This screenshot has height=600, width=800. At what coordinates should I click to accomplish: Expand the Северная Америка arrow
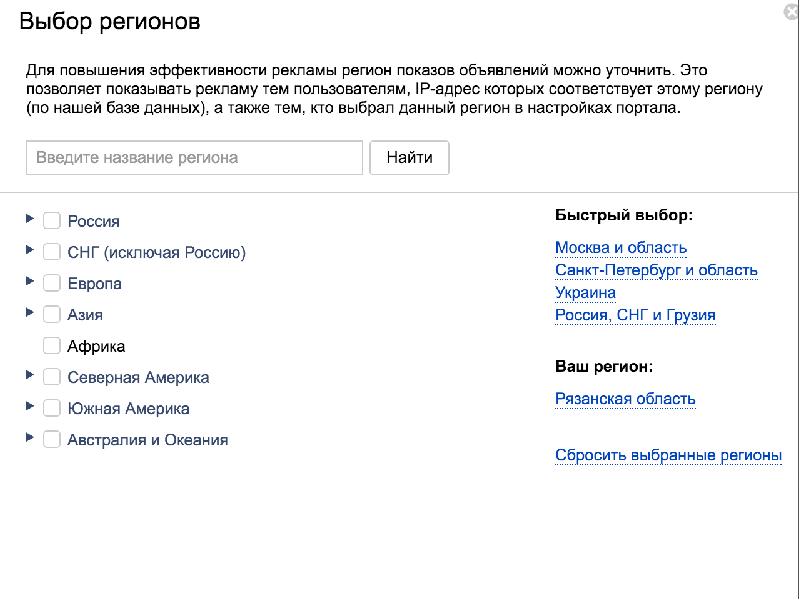point(31,376)
